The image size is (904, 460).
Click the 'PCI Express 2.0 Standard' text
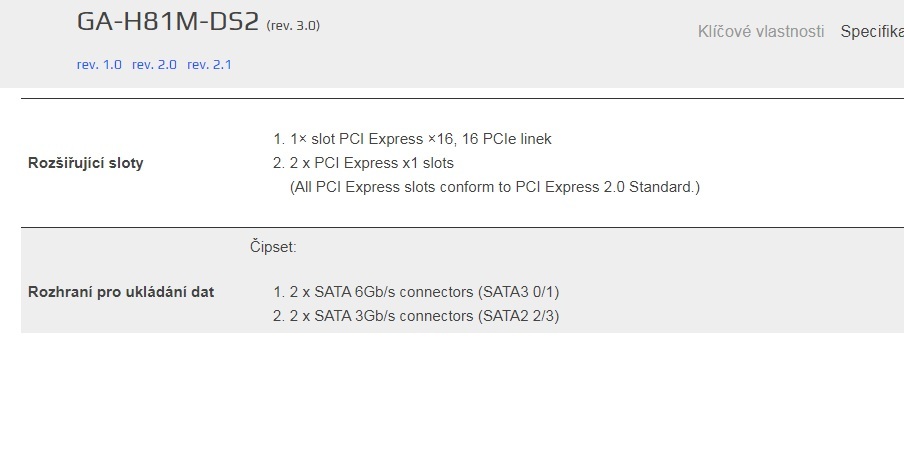[x=604, y=187]
